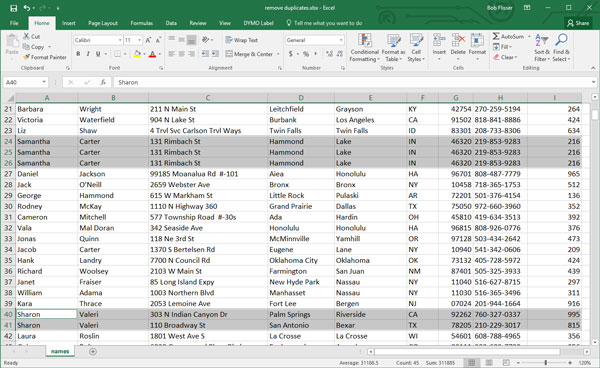Click the yellow fill color bucket
Screen dimensions: 600x368
137,54
